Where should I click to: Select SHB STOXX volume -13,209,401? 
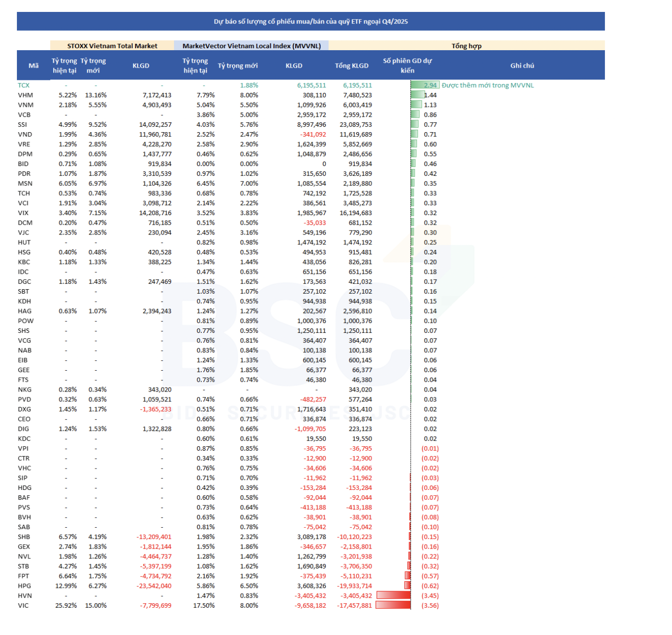(x=154, y=537)
